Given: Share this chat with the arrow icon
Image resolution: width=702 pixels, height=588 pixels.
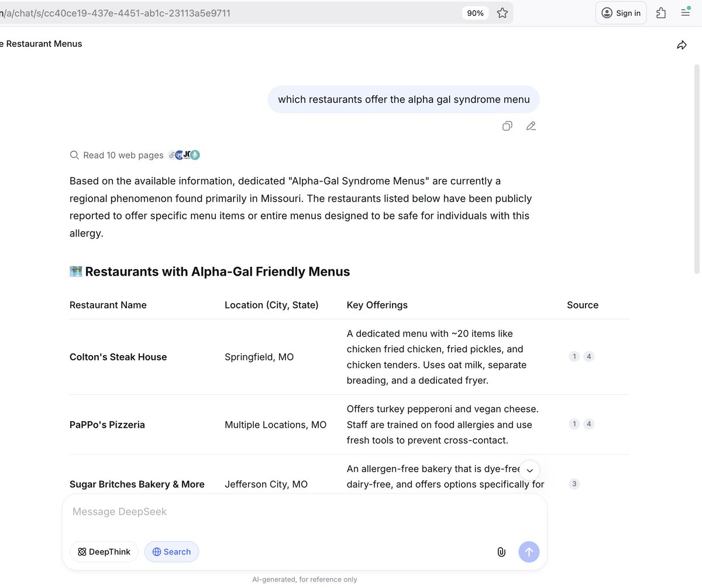Looking at the screenshot, I should click(x=682, y=45).
